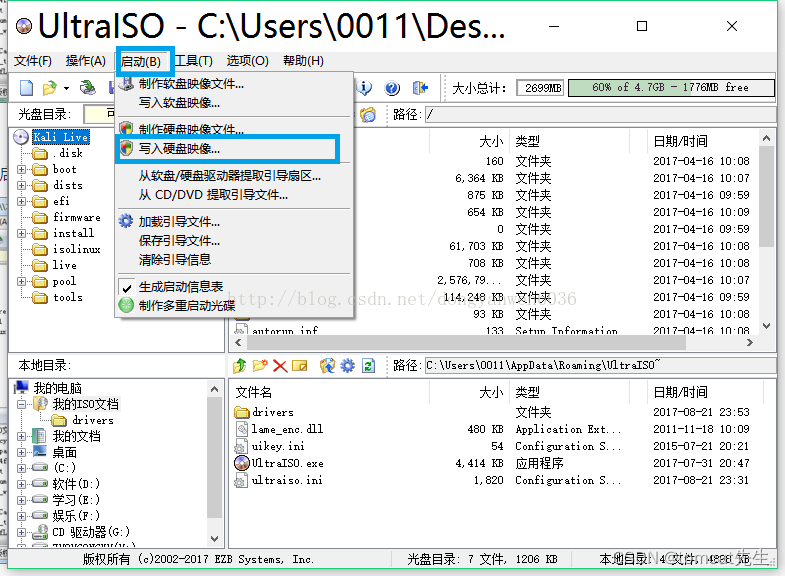785x576 pixels.
Task: Open the 帮助(H) menu
Action: pos(303,61)
